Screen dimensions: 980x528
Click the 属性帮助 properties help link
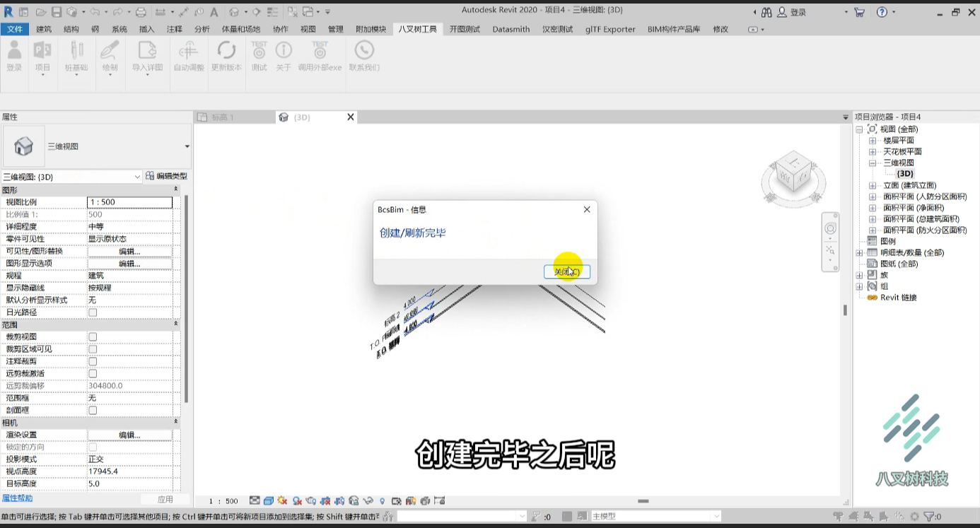click(x=17, y=498)
